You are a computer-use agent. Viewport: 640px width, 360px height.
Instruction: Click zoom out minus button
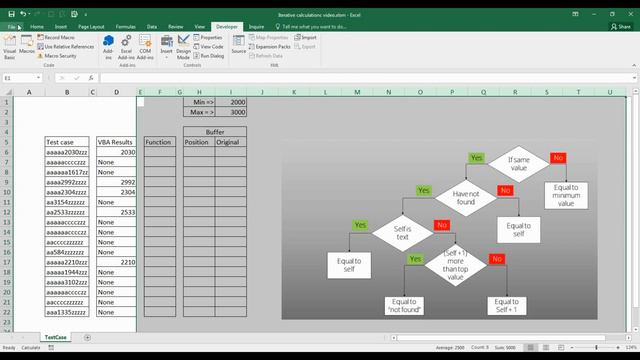click(x=572, y=347)
